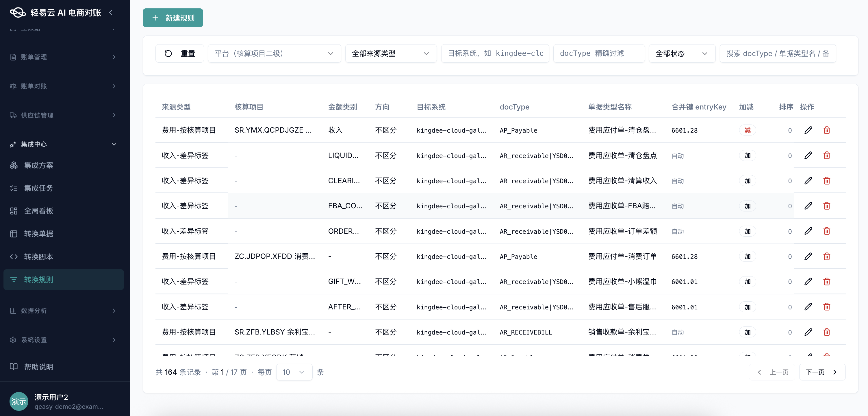Image resolution: width=868 pixels, height=416 pixels.
Task: Delete the 销售收款单-余利宝 rule row
Action: point(827,332)
